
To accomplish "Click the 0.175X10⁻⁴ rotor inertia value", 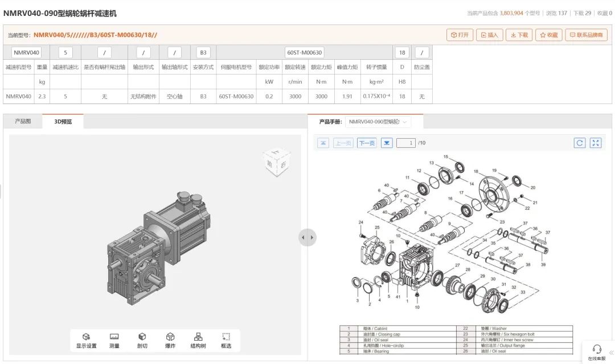I will point(376,96).
